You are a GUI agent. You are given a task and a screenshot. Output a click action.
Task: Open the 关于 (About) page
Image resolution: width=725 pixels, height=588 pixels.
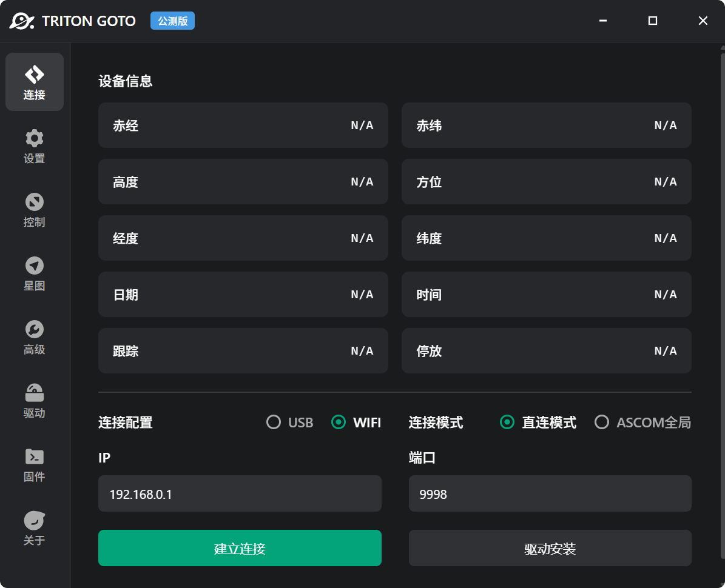pyautogui.click(x=35, y=529)
